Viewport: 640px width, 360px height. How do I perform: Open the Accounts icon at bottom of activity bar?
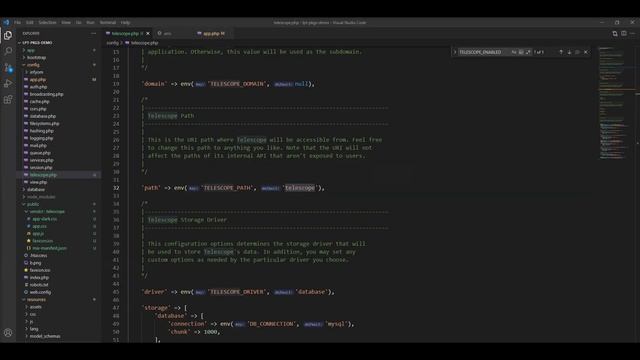8,333
